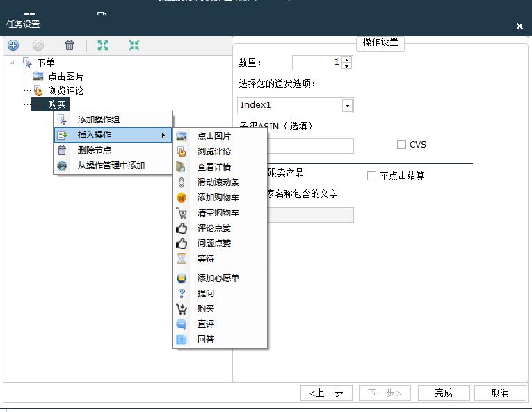This screenshot has width=532, height=412.
Task: Collapse the 下单 tree node
Action: (13, 62)
